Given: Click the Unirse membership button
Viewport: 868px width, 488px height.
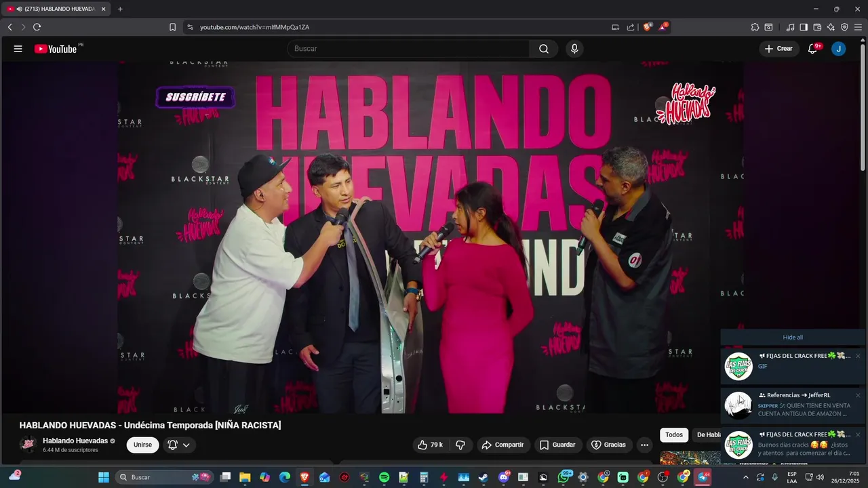Looking at the screenshot, I should (x=142, y=445).
